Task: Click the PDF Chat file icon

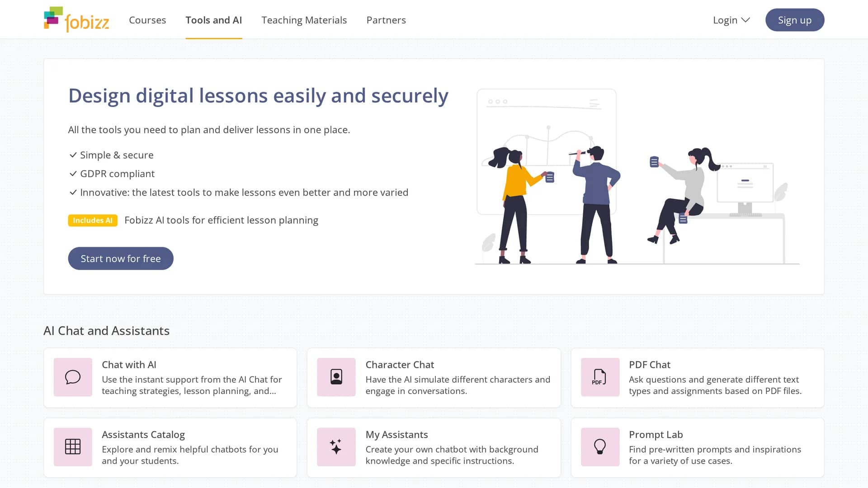Action: click(600, 377)
